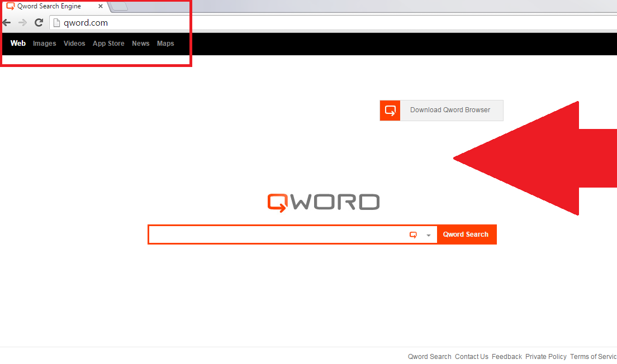Reload the page with refresh icon
Viewport: 617px width, 364px height.
39,23
